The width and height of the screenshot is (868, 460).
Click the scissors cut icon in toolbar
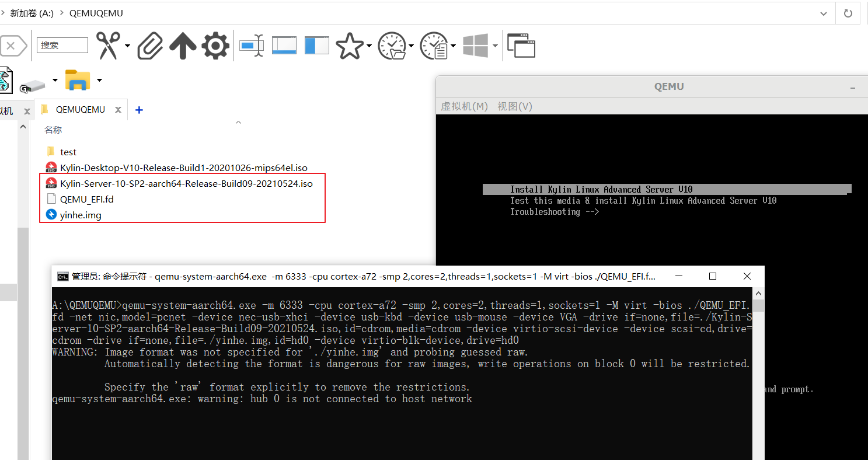(x=108, y=46)
